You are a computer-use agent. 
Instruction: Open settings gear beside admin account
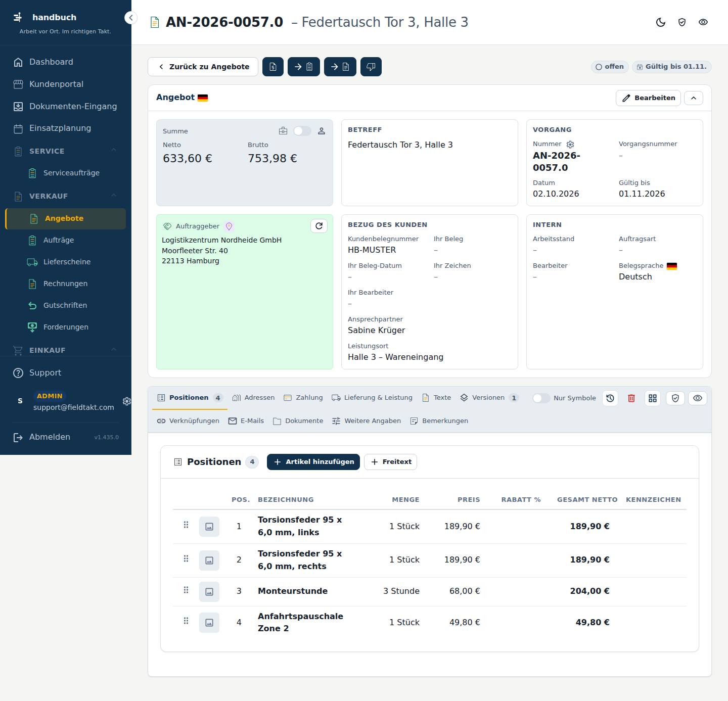click(x=127, y=401)
